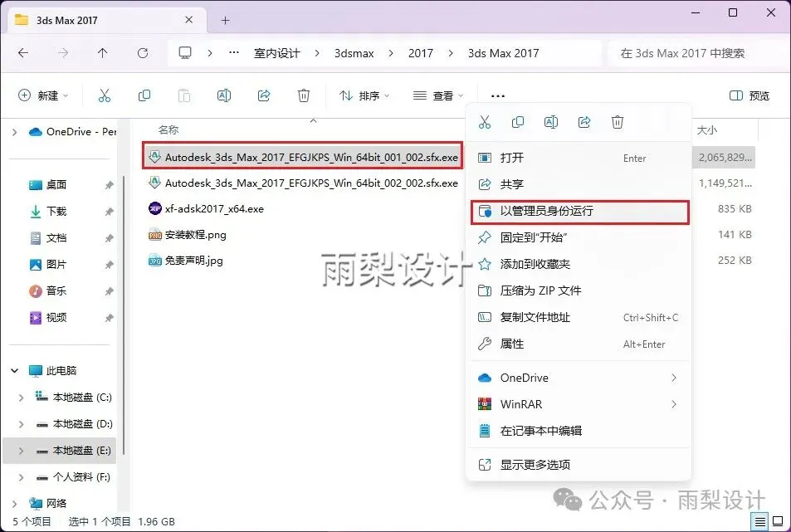This screenshot has width=791, height=532.
Task: Close the 3ds Max 2017 tab
Action: [x=188, y=20]
